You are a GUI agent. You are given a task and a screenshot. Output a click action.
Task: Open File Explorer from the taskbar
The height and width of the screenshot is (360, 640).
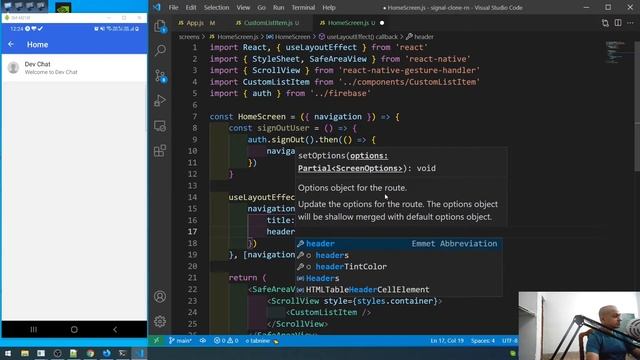tap(24, 353)
